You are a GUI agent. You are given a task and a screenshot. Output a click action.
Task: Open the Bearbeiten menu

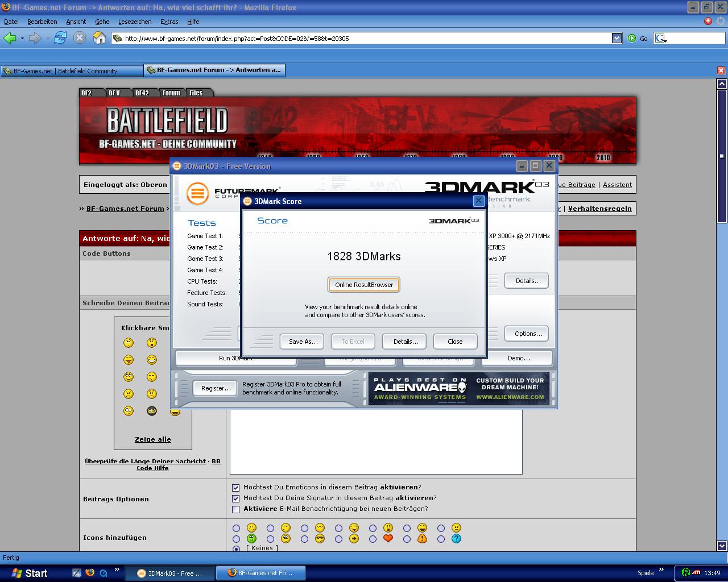tap(42, 22)
